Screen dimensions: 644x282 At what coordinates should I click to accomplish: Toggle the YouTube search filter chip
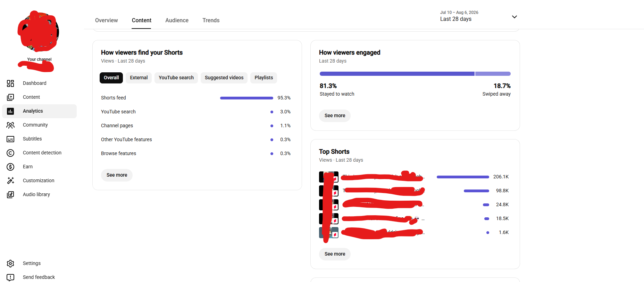coord(176,78)
